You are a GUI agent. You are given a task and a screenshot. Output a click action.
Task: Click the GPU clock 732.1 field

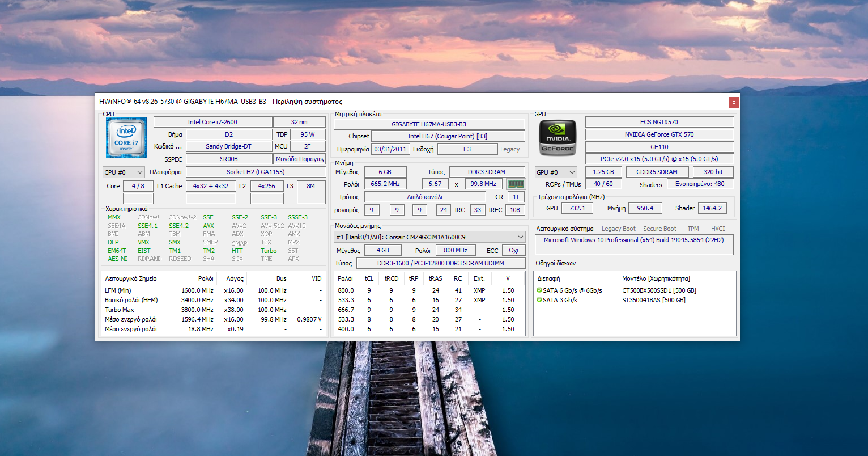pos(577,208)
